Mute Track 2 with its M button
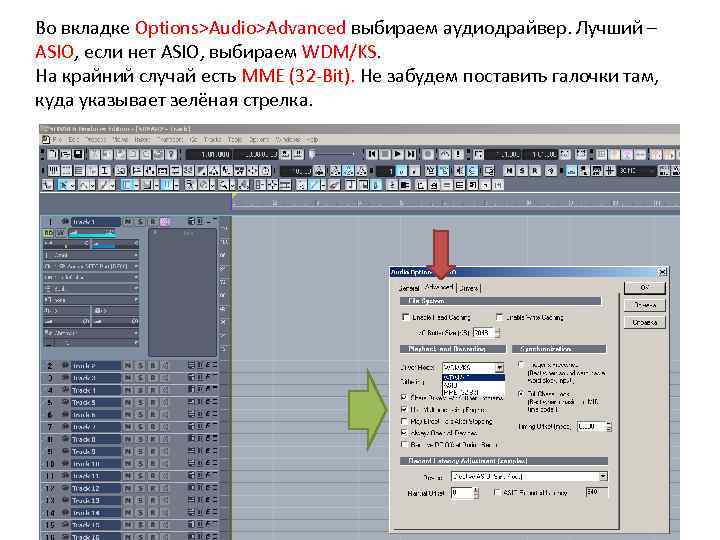The width and height of the screenshot is (720, 540). pos(128,366)
